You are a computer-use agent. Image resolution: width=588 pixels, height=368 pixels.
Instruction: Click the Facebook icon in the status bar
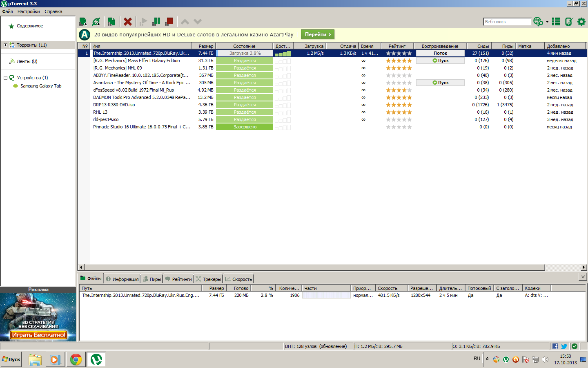pyautogui.click(x=555, y=346)
